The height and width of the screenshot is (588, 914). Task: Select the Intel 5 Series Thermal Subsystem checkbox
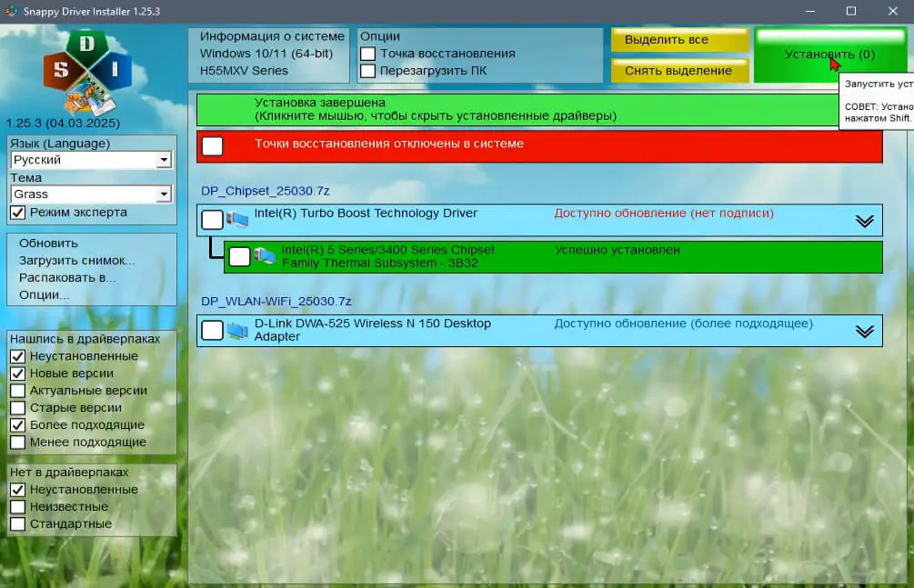tap(239, 256)
